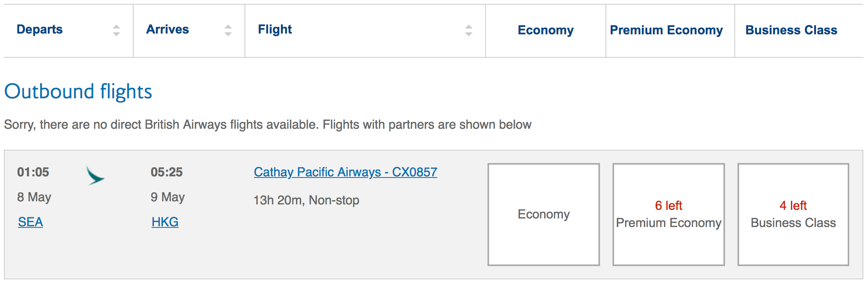The width and height of the screenshot is (868, 284).
Task: Open Cathay Pacific Airways CX0857 flight details
Action: [x=345, y=172]
